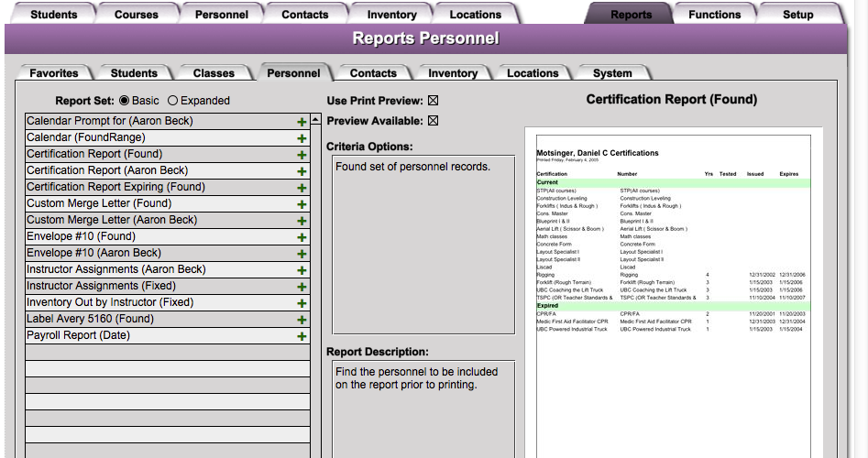Screen dimensions: 868x458
Task: Select Custom Merge Letter (Found) row
Action: point(167,203)
